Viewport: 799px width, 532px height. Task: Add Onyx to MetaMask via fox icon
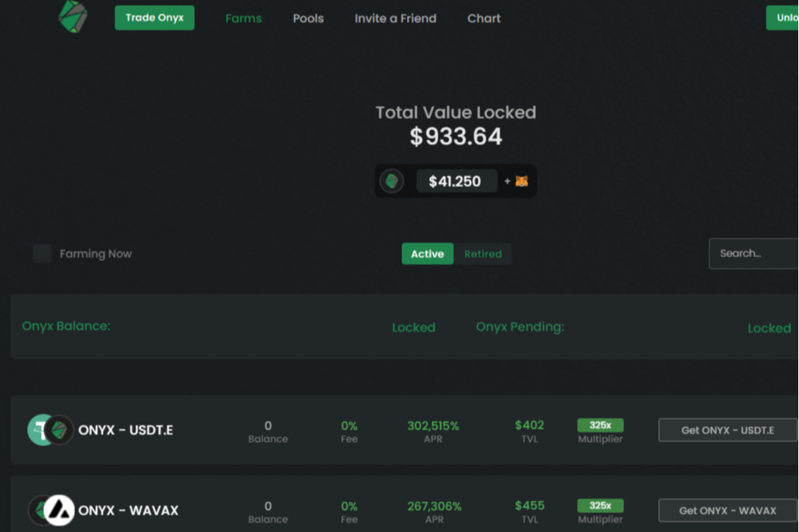tap(521, 182)
